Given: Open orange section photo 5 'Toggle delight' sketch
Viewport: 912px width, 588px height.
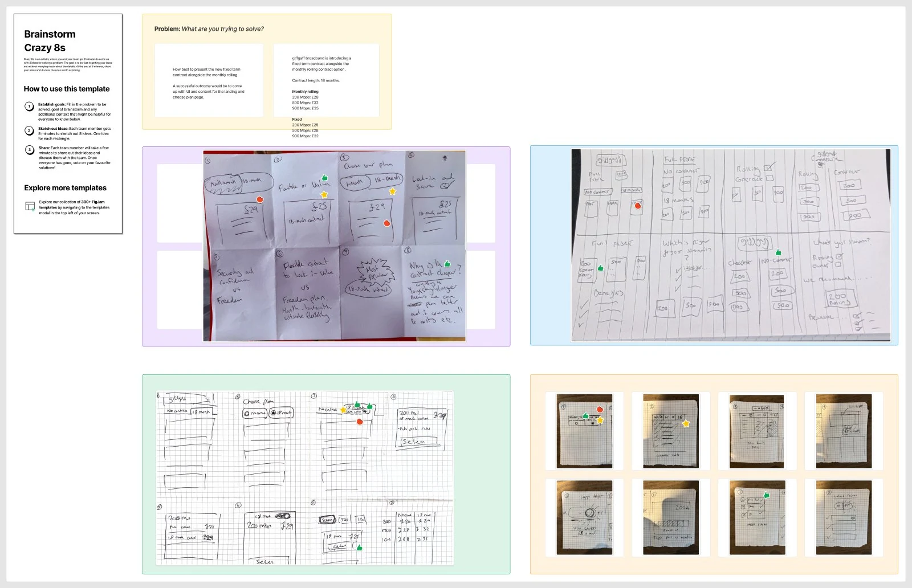Looking at the screenshot, I should [x=584, y=517].
